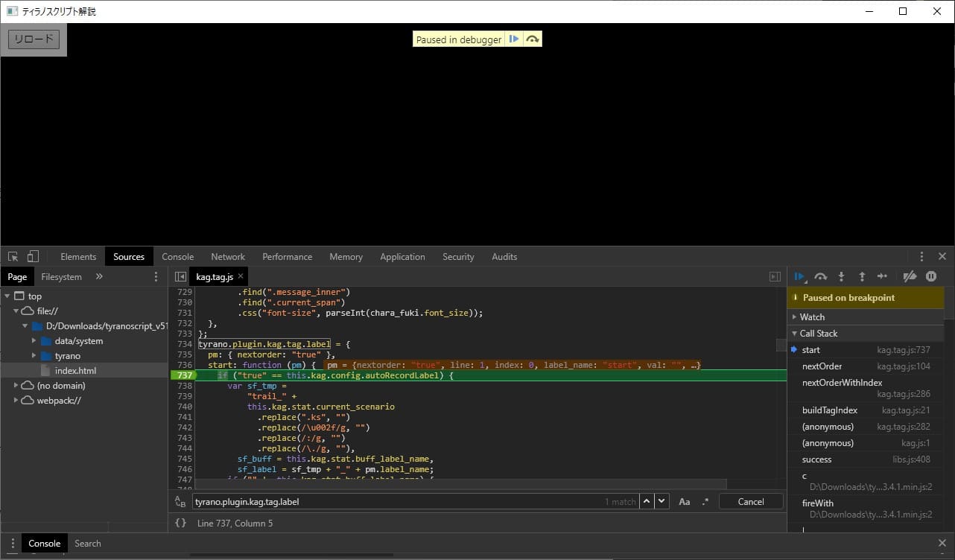This screenshot has height=560, width=955.
Task: Pretty print the source with braces icon
Action: pos(180,524)
